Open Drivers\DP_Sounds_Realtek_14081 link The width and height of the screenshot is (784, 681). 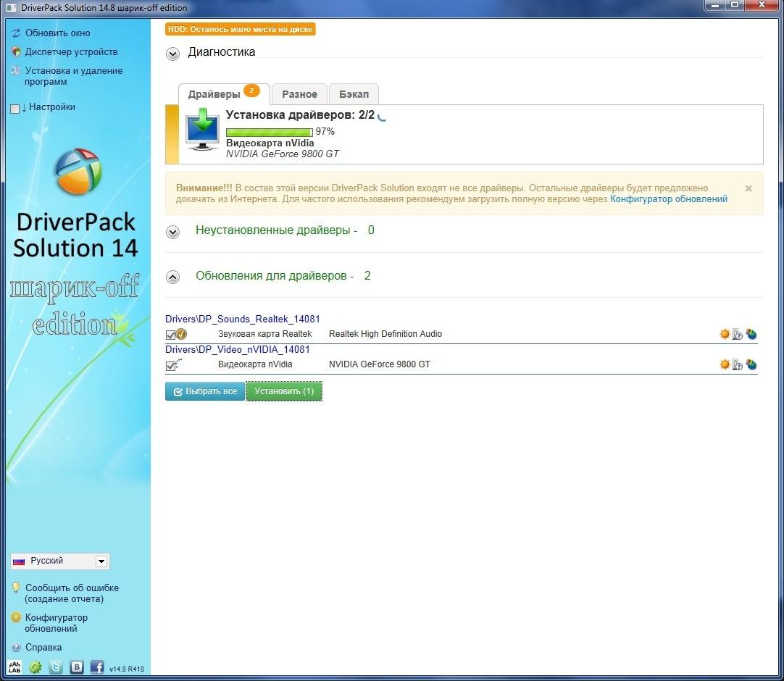(243, 319)
